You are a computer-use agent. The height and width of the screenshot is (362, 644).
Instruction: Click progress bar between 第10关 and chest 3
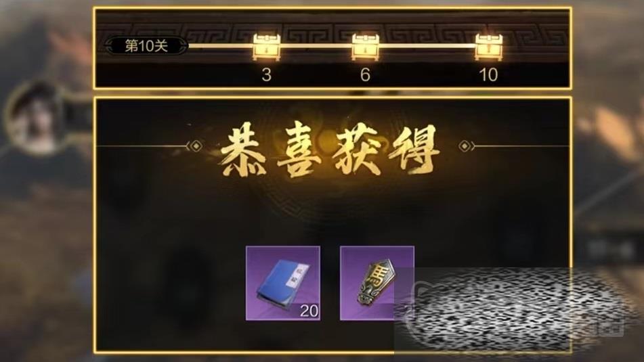pos(221,45)
